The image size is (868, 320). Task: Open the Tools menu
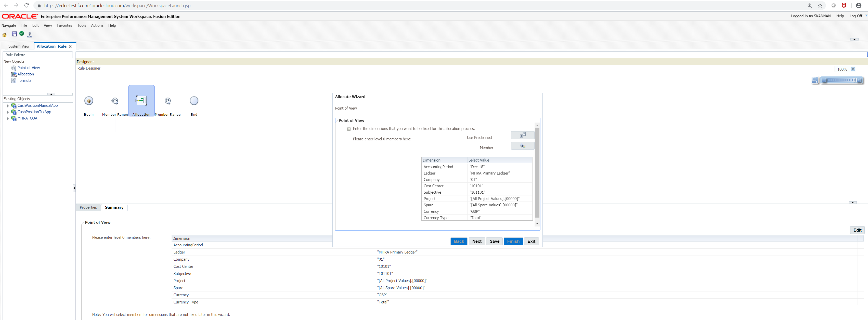click(x=82, y=25)
